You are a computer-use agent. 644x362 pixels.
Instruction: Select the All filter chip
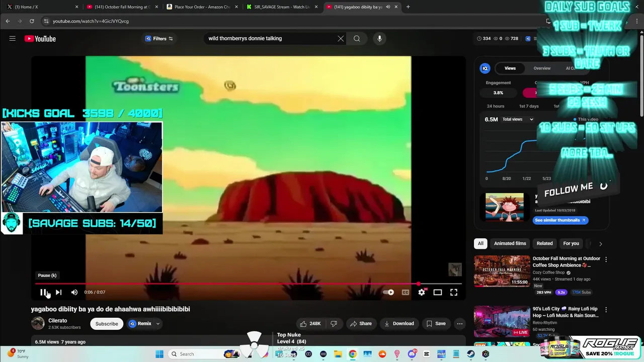coord(480,243)
